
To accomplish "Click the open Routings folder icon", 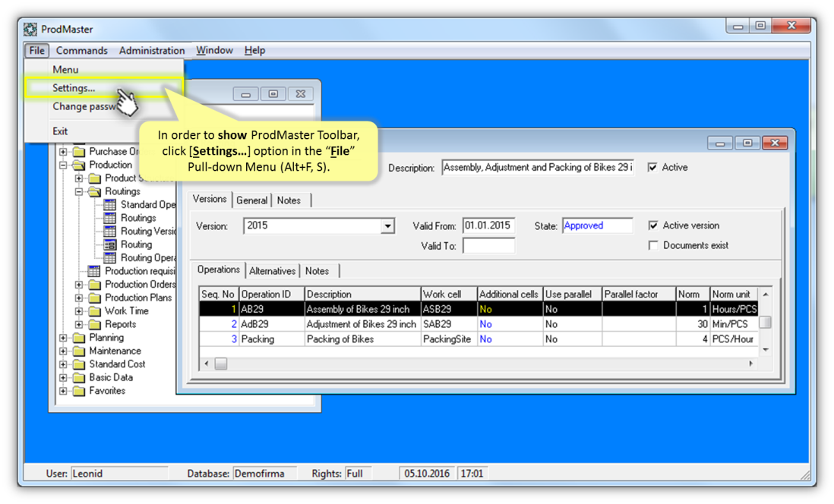I will click(95, 191).
